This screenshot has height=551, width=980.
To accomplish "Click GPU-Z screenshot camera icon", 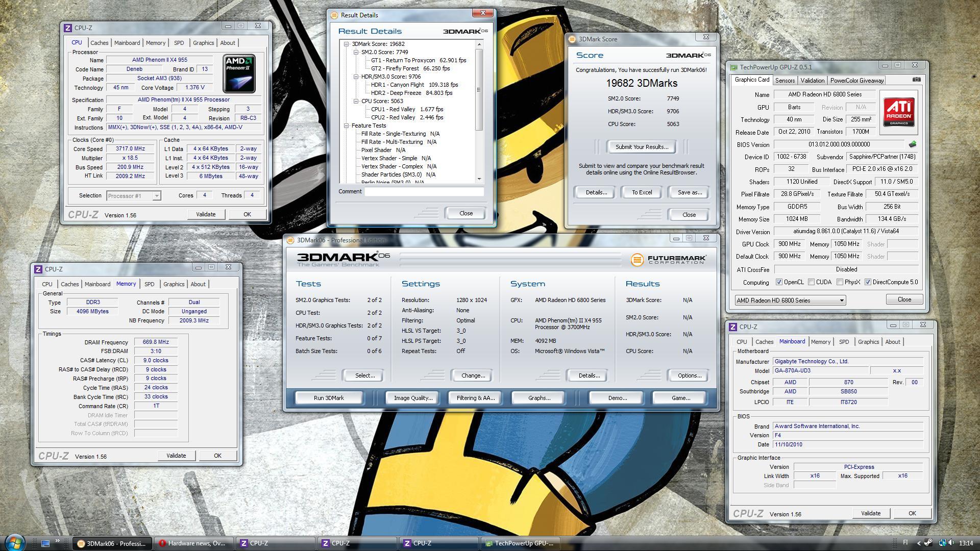I will click(917, 80).
